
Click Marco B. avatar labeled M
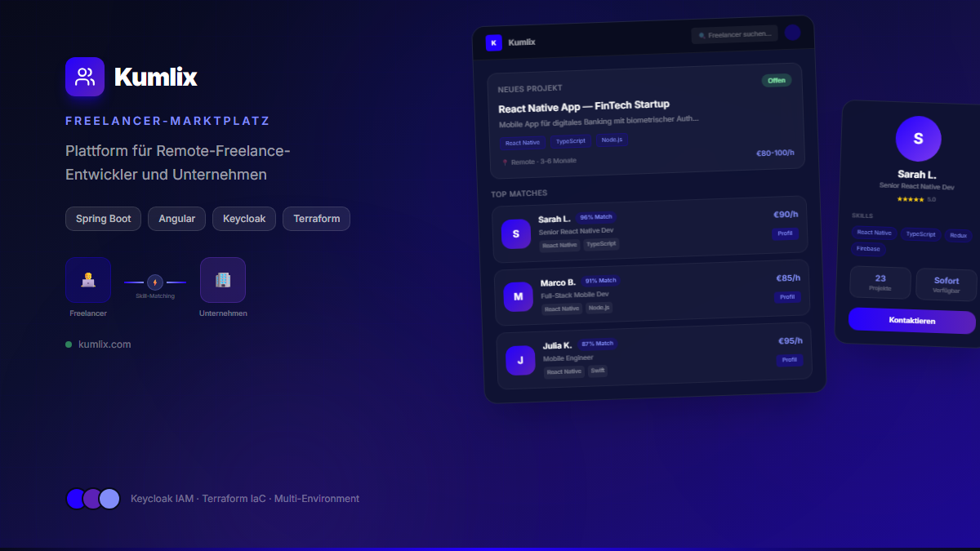click(x=518, y=296)
